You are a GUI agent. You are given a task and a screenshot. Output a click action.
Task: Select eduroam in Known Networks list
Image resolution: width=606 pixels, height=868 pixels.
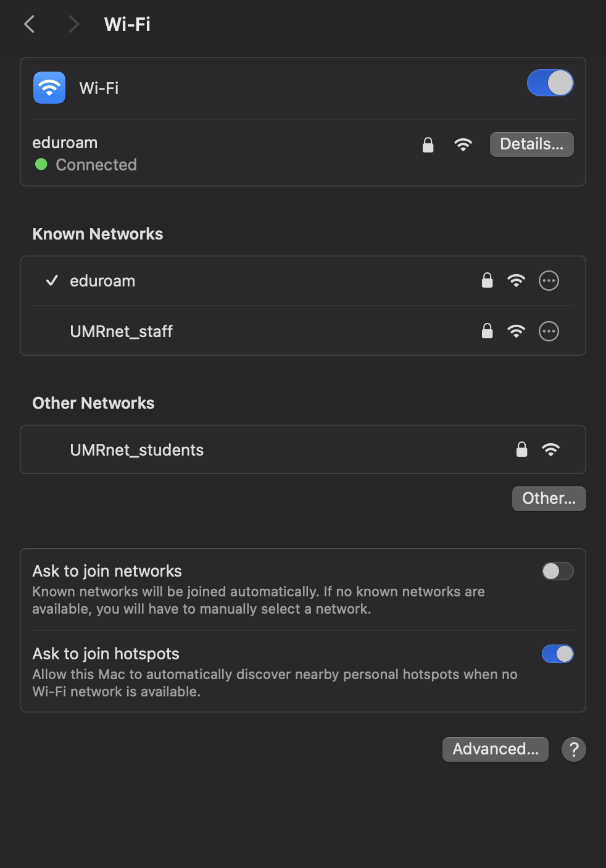303,281
